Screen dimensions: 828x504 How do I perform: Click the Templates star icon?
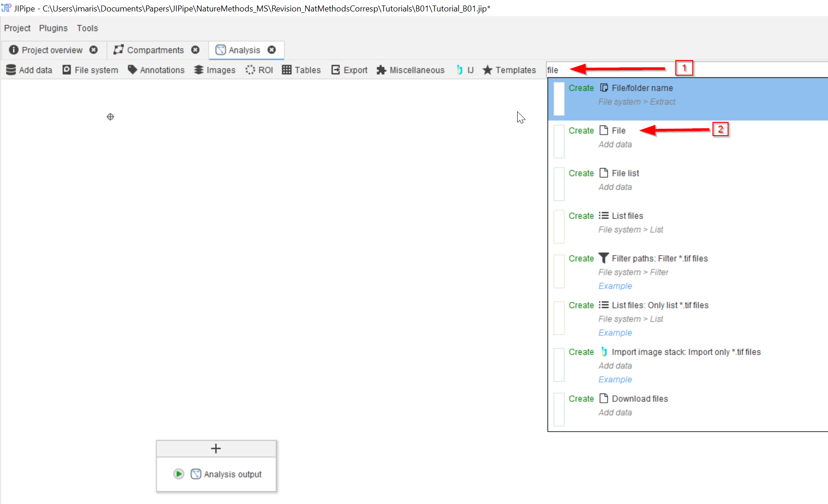(487, 70)
